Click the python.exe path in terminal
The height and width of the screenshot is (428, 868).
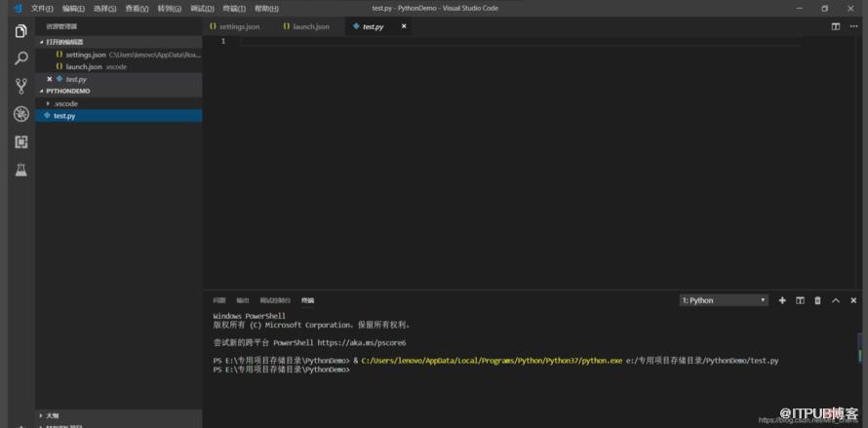(x=492, y=361)
